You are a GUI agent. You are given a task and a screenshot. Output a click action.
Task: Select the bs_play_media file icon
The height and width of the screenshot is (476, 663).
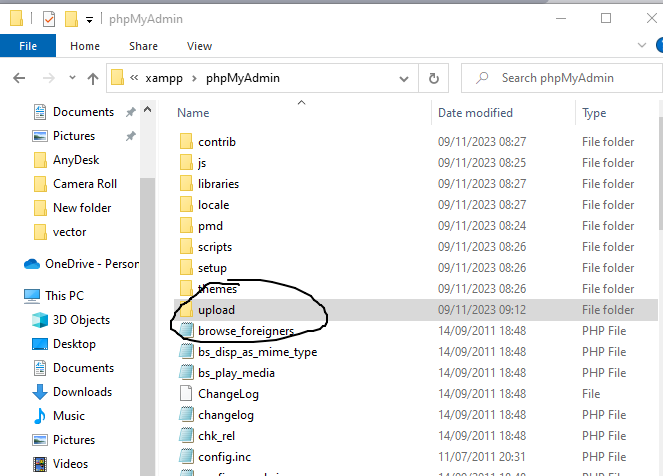pyautogui.click(x=186, y=373)
